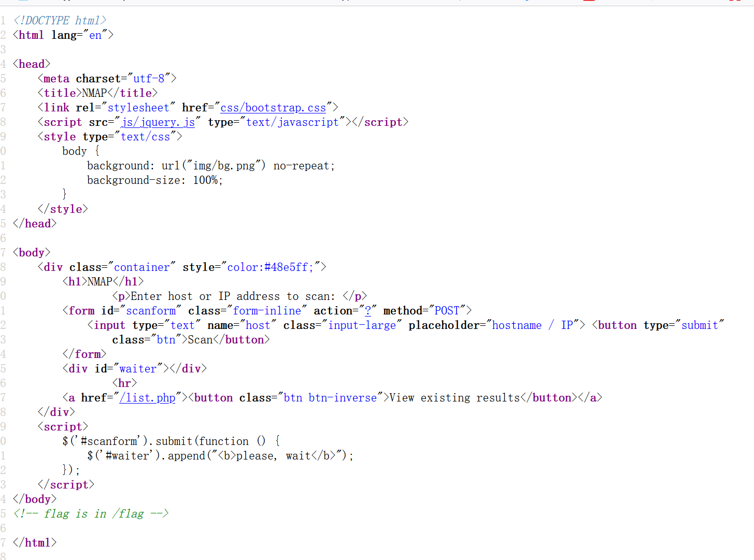Click the Scan button label text

(201, 340)
